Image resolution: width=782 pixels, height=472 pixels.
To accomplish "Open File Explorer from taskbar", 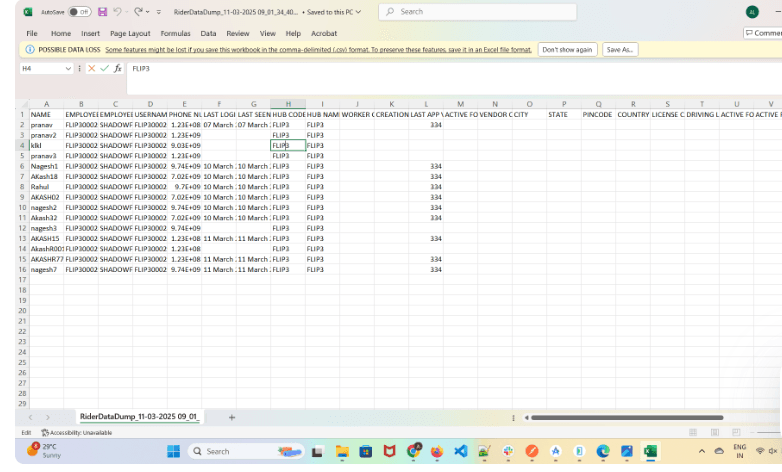I will pos(342,451).
